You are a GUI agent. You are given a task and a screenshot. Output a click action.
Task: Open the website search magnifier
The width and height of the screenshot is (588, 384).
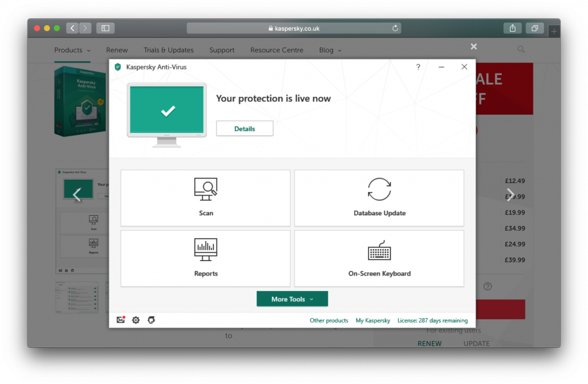pos(521,49)
